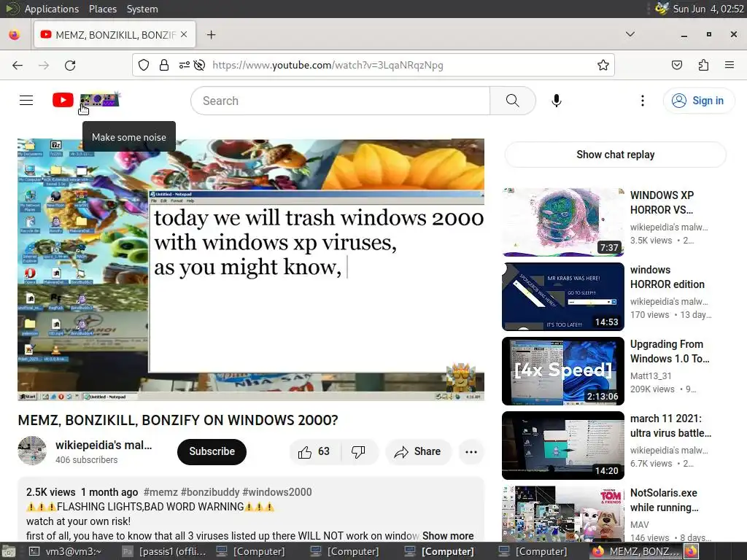
Task: Click the 406 subscribers text
Action: pos(86,460)
